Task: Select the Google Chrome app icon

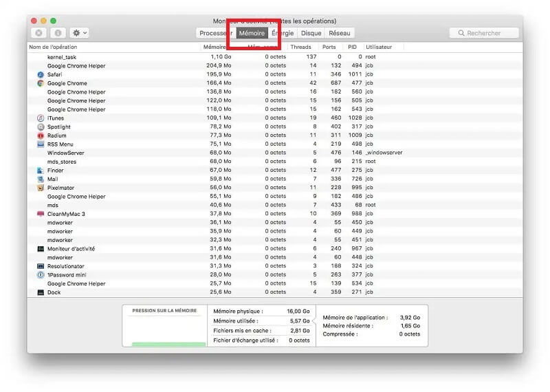Action: pos(41,83)
